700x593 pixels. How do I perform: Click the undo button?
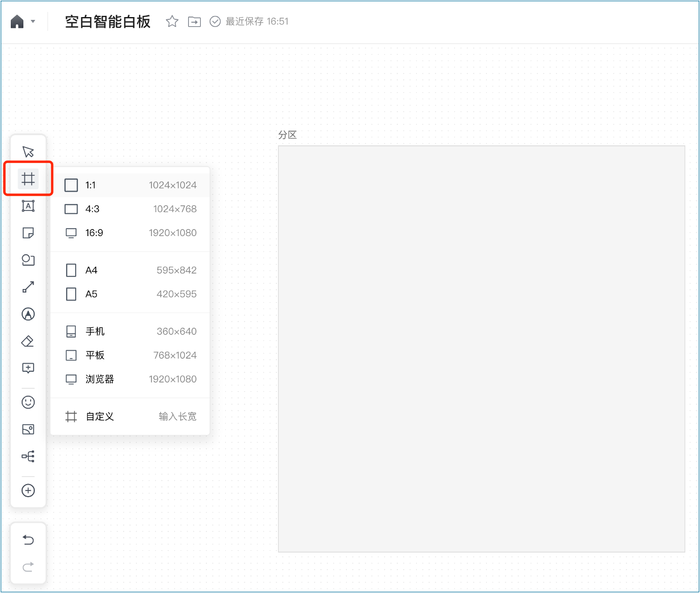[28, 540]
